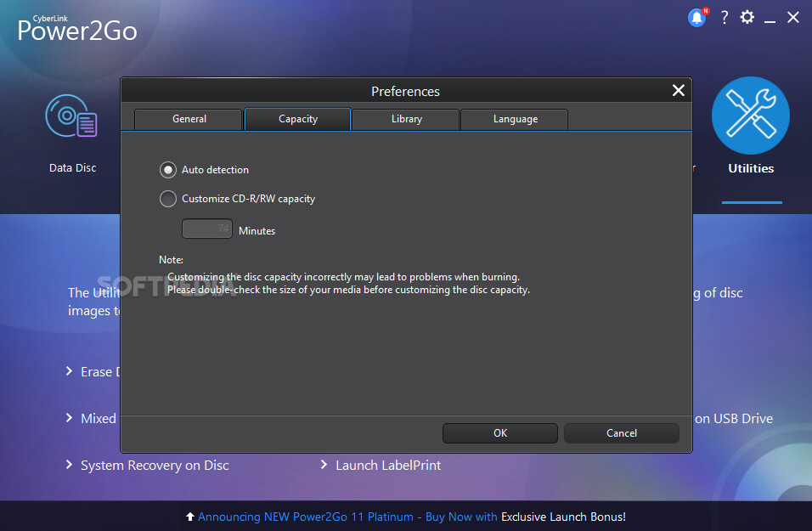Expand chevron beside System Recovery on Disc
The height and width of the screenshot is (531, 812).
click(69, 465)
